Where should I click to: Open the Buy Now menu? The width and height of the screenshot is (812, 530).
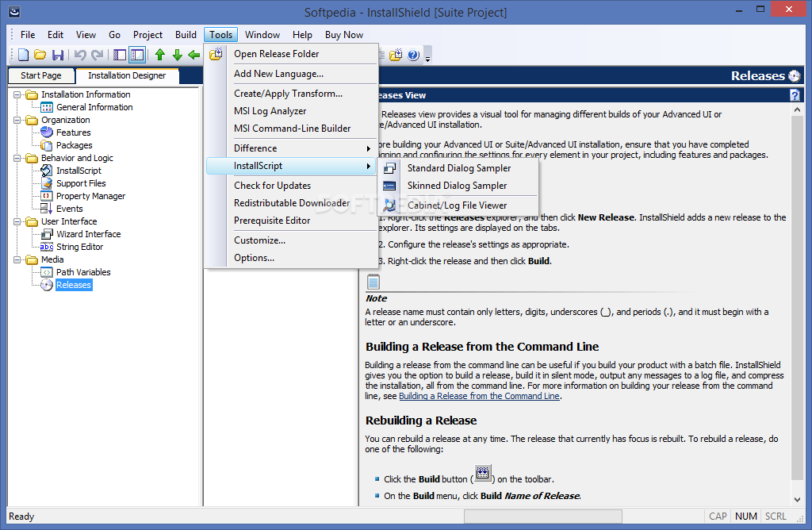344,35
